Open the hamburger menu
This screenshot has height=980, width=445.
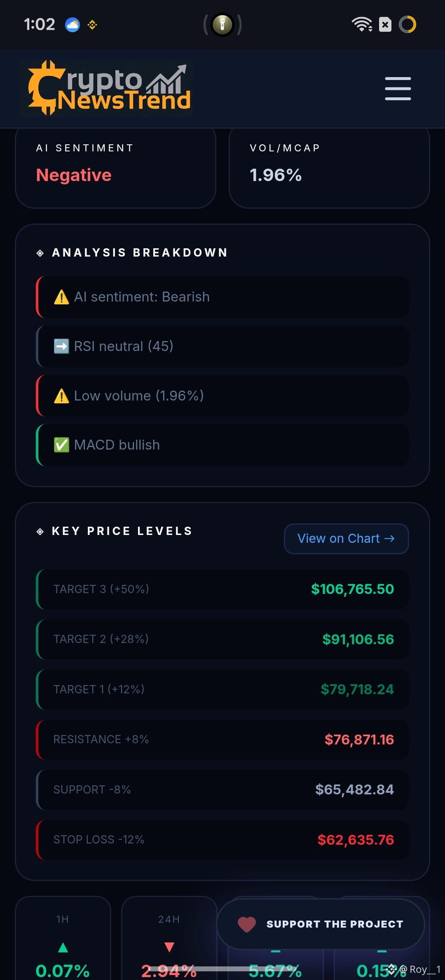[x=398, y=88]
